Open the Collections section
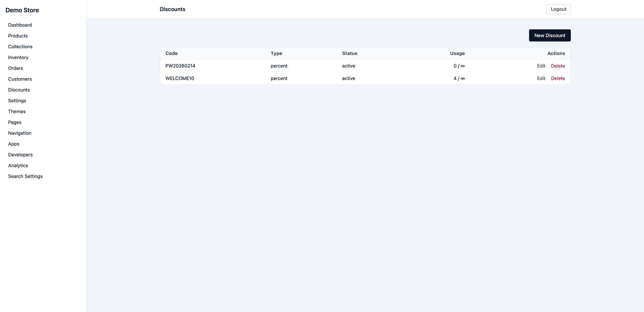644x312 pixels. (x=20, y=47)
